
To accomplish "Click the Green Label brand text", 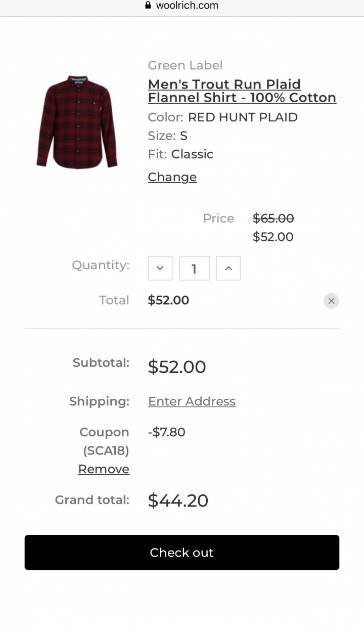I will pyautogui.click(x=185, y=65).
